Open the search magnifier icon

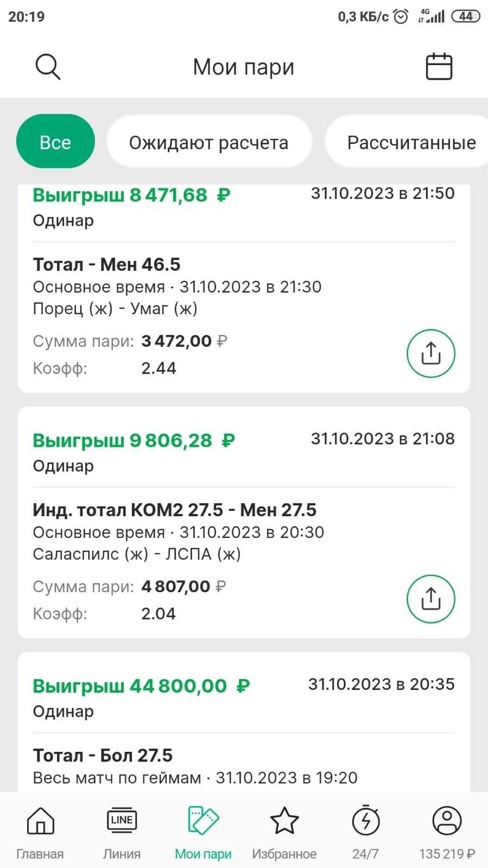click(x=48, y=67)
